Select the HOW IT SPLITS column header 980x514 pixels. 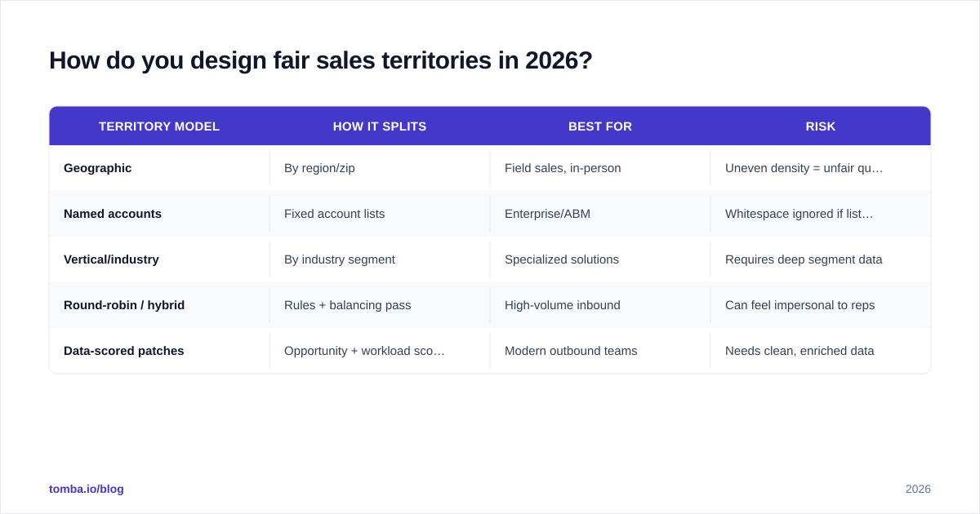tap(380, 126)
